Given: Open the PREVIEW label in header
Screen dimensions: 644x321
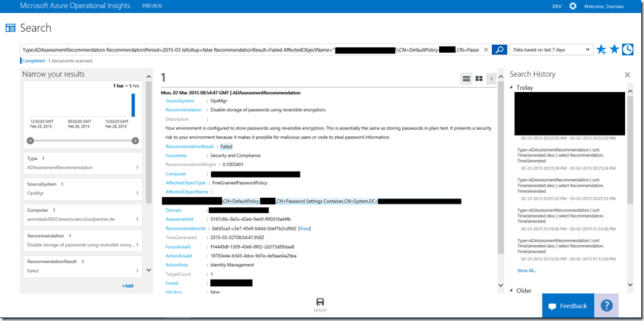Looking at the screenshot, I should tap(152, 6).
